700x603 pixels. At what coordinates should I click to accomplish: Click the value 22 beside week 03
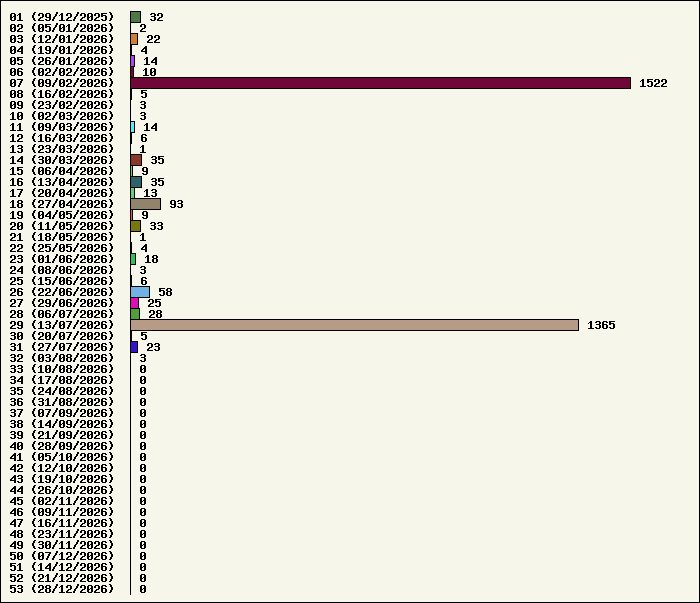click(153, 39)
